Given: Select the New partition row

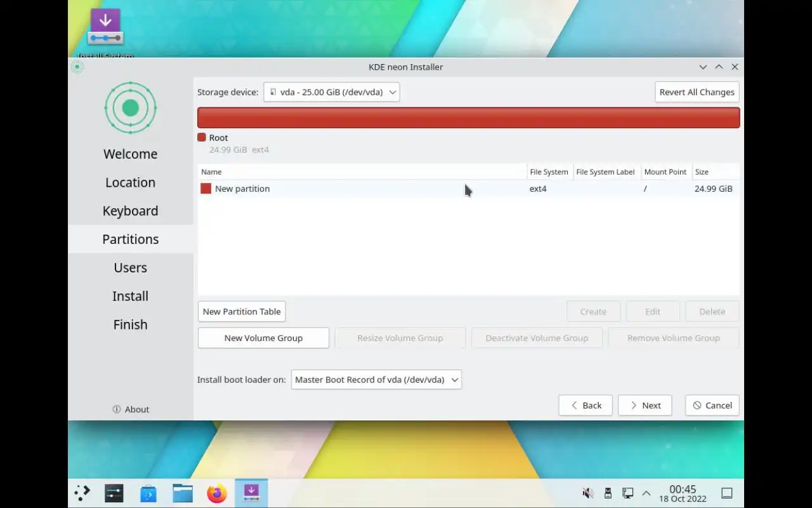Looking at the screenshot, I should tap(468, 189).
